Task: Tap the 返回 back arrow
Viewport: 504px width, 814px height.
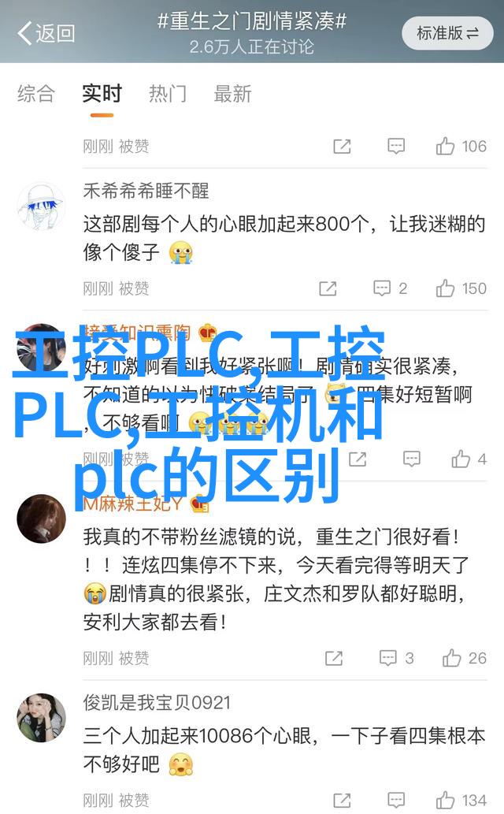Action: pos(46,33)
